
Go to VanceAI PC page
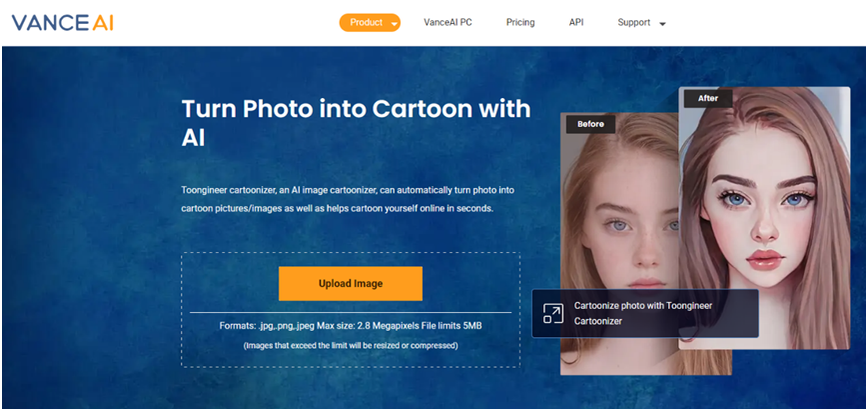(x=447, y=23)
